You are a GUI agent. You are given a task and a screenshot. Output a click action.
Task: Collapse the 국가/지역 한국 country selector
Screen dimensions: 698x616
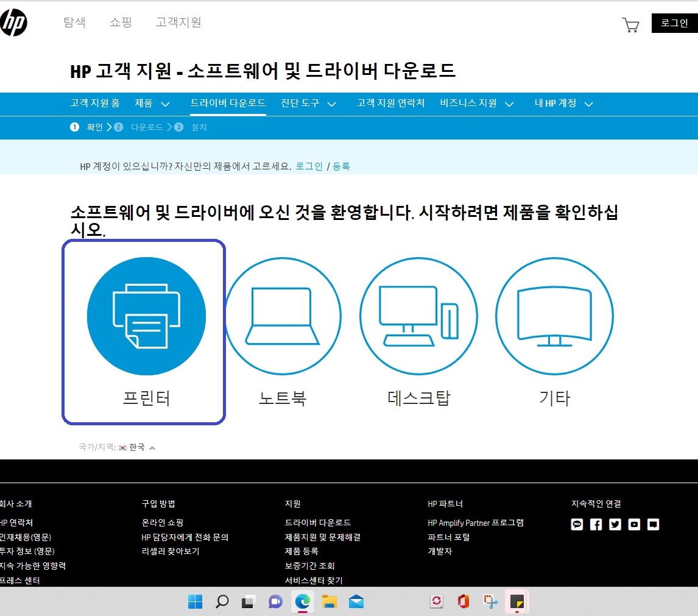tap(153, 446)
